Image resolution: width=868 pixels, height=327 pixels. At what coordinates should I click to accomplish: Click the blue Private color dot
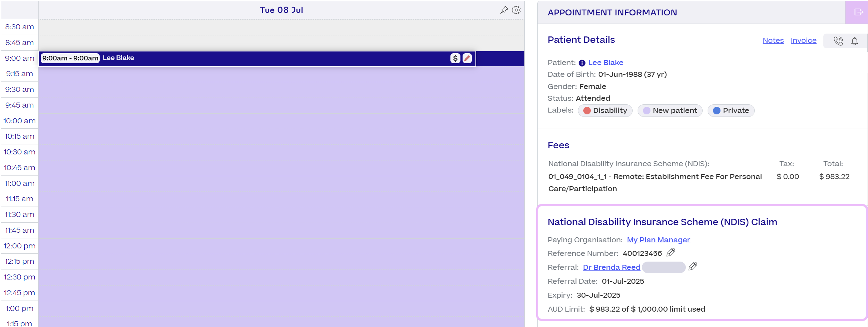point(717,111)
